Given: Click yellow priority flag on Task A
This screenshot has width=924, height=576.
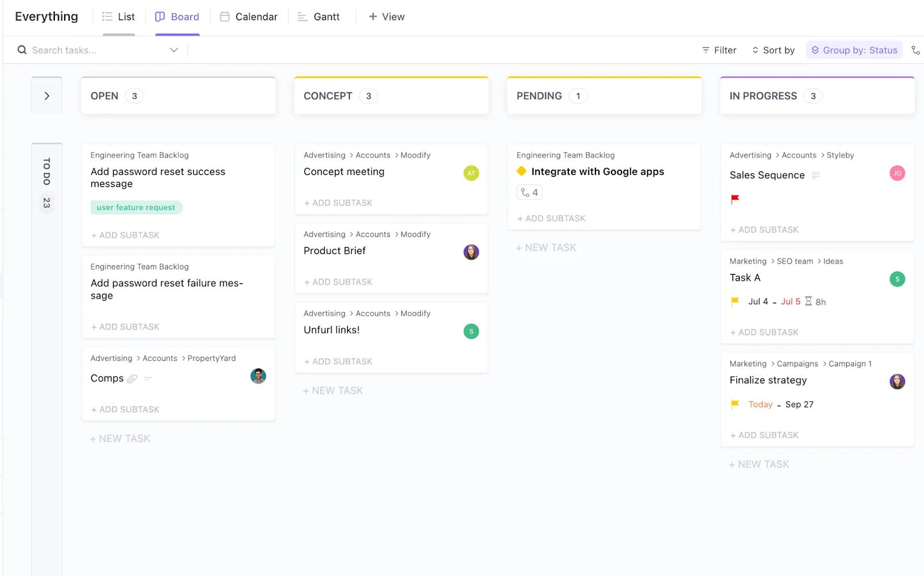Looking at the screenshot, I should click(735, 301).
